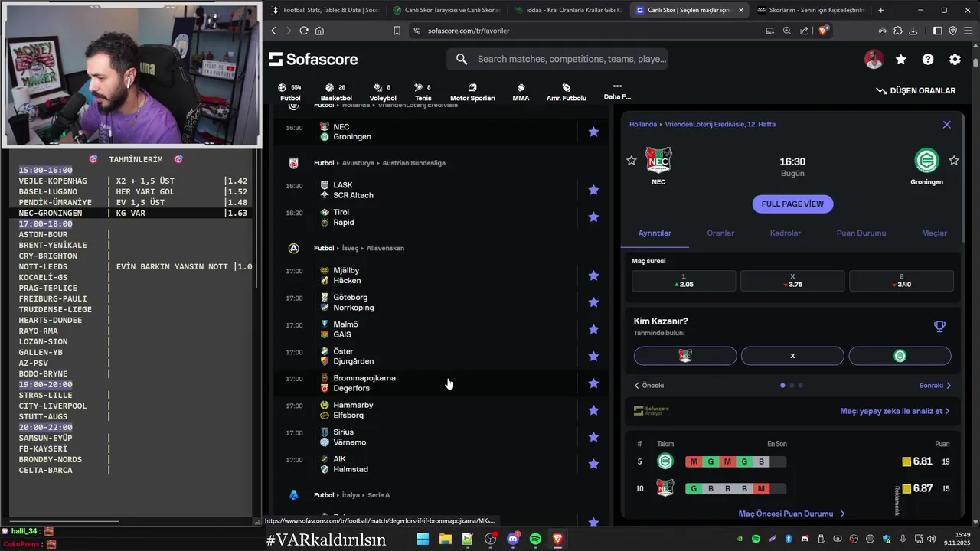Open Sofascore settings gear
The height and width of the screenshot is (551, 980).
tap(955, 59)
